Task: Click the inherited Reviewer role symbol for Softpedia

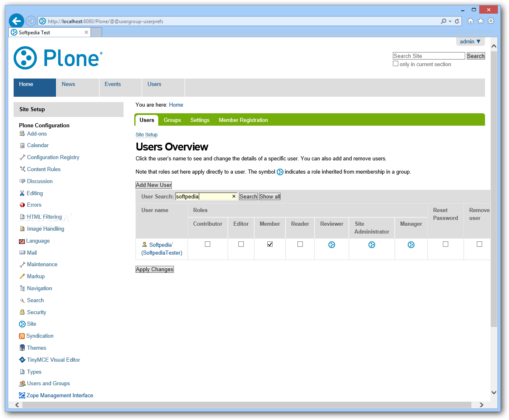Action: 332,245
